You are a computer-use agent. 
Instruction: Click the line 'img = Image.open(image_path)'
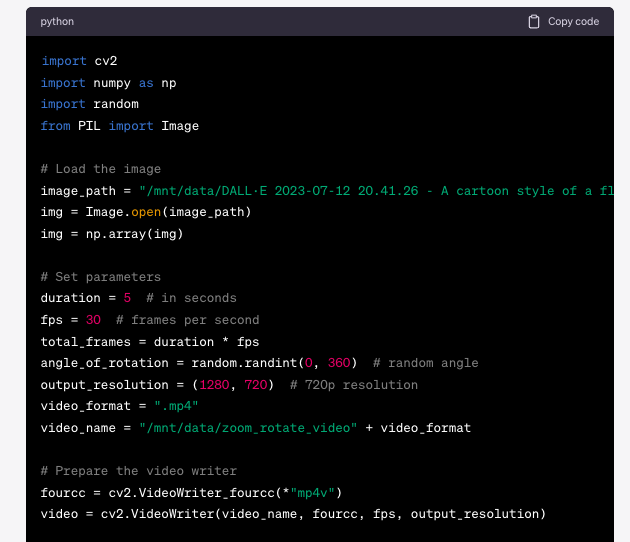pos(146,212)
